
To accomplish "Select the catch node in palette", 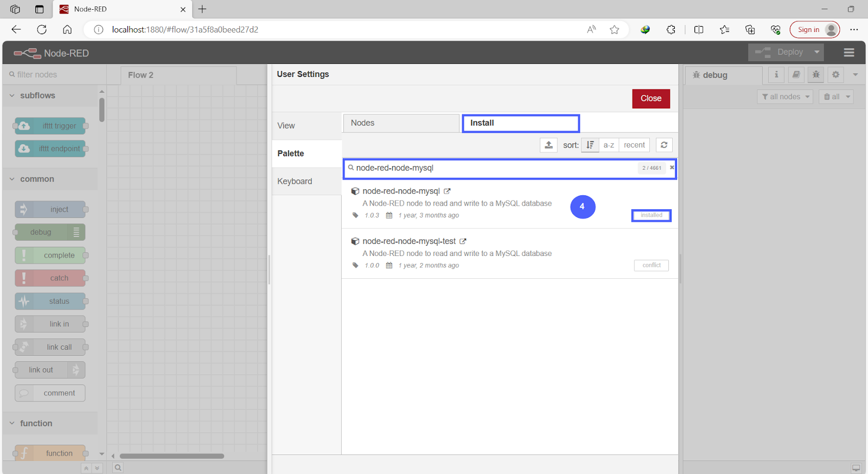I will pyautogui.click(x=50, y=278).
